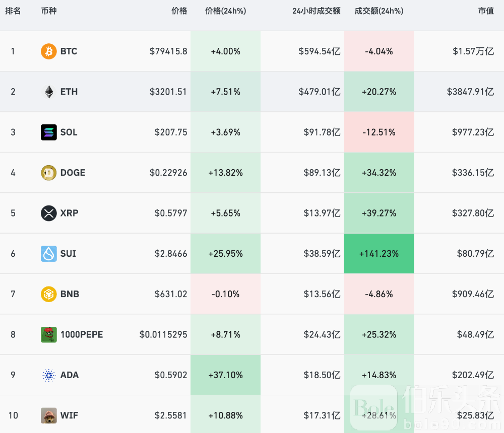Click BNB price $631.02
Viewport: 504px width, 433px height.
[x=171, y=294]
